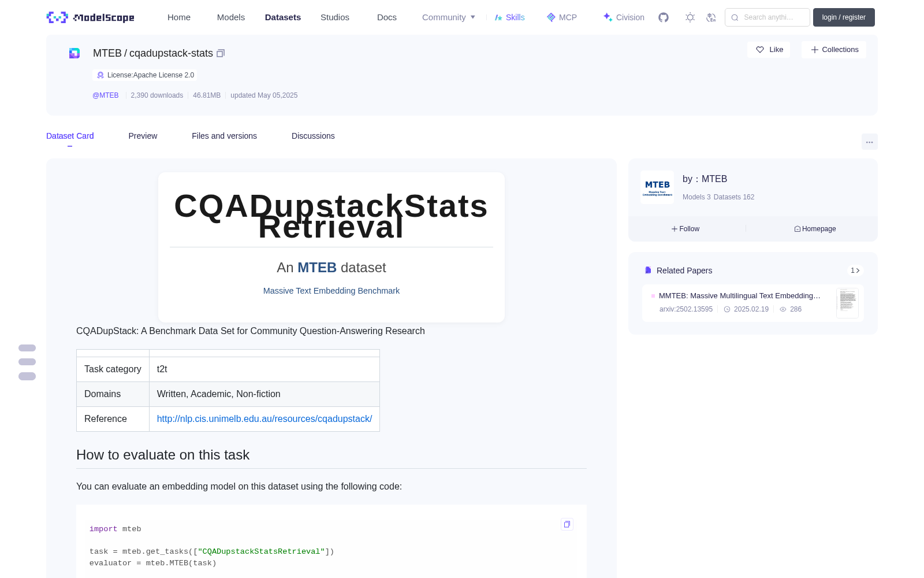The height and width of the screenshot is (578, 924).
Task: Open the Models section
Action: [x=231, y=17]
